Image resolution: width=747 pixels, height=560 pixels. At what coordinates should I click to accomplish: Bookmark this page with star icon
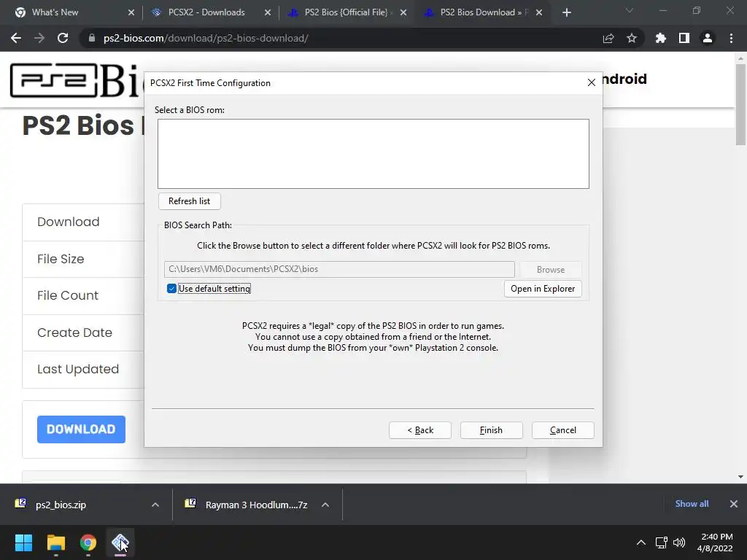[632, 38]
